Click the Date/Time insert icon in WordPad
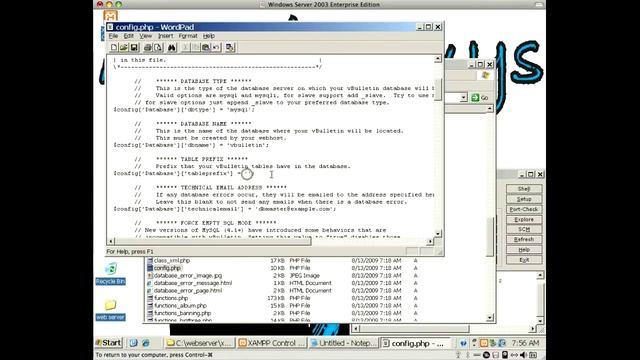This screenshot has height=360, width=640. [230, 47]
